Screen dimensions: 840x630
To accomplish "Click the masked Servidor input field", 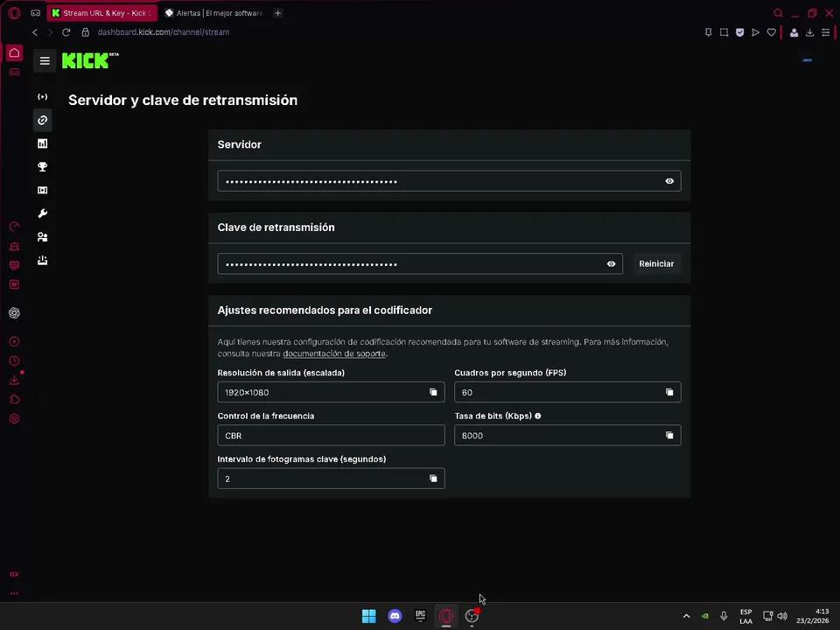I will point(449,181).
